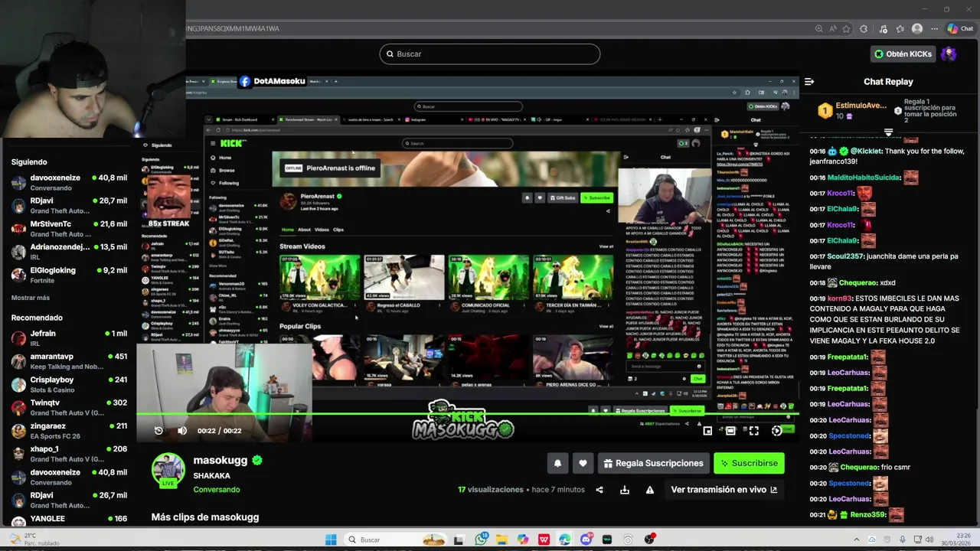
Task: Click the clip video progress bar
Action: (x=468, y=415)
